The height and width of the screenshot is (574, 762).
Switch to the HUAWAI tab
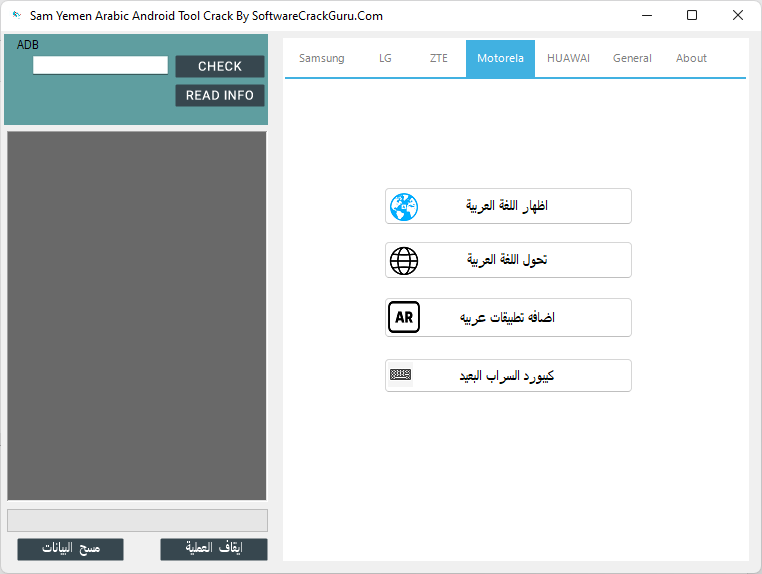(x=568, y=58)
